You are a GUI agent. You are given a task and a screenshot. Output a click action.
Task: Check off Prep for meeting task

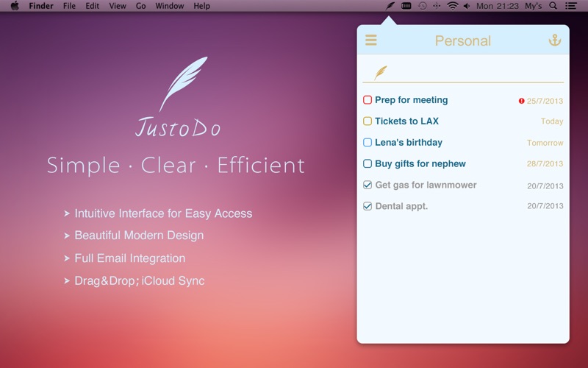coord(367,100)
